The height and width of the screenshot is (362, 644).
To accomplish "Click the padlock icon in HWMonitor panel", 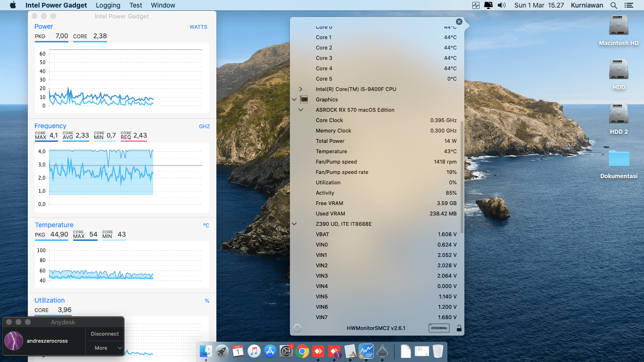I will (459, 328).
